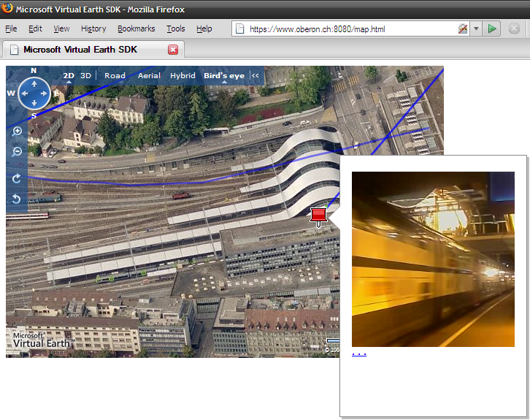Click the URL address bar field
This screenshot has height=420, width=530.
click(352, 29)
